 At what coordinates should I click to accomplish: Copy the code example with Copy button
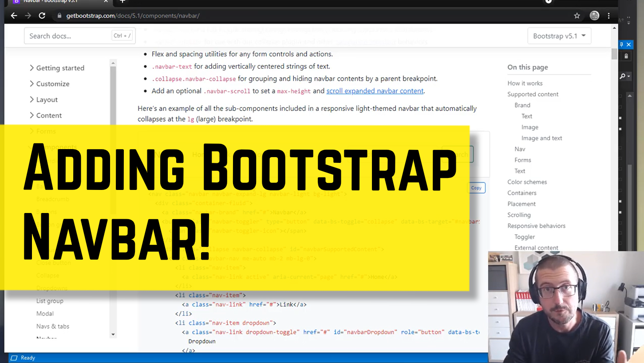tap(476, 188)
